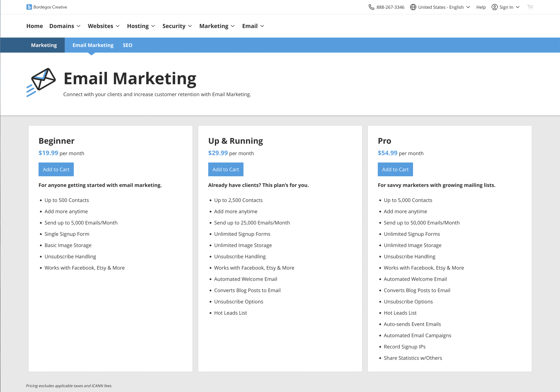Open United States - English language selector
The width and height of the screenshot is (560, 392).
(x=441, y=7)
